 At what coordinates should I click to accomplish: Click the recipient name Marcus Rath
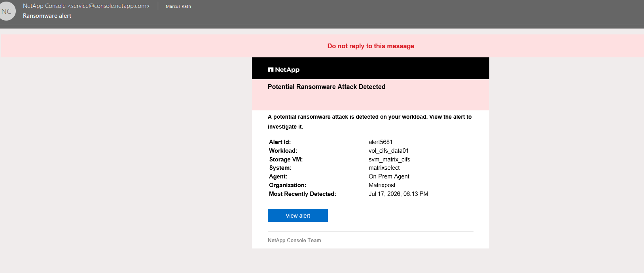click(178, 6)
